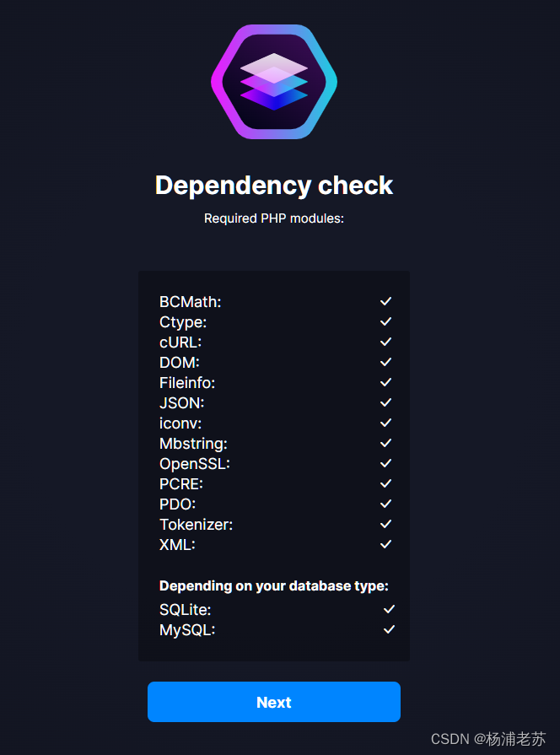
Task: Click the checkmark beside cURL
Action: coord(385,342)
